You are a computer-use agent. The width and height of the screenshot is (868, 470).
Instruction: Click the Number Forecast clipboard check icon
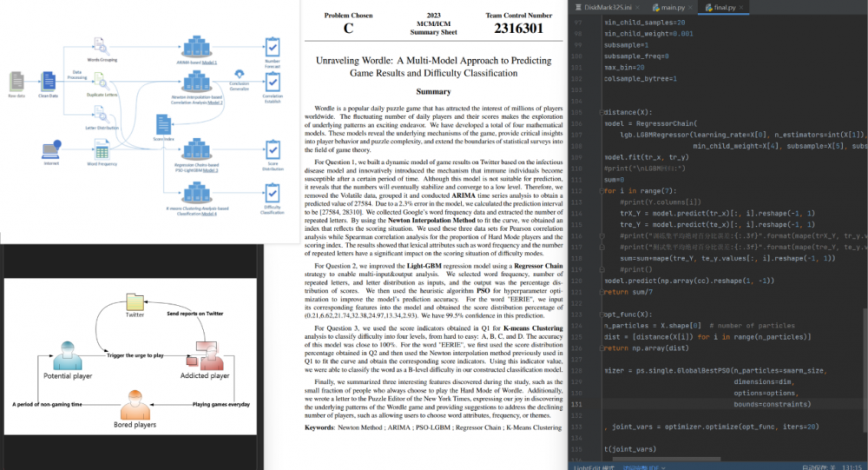273,47
